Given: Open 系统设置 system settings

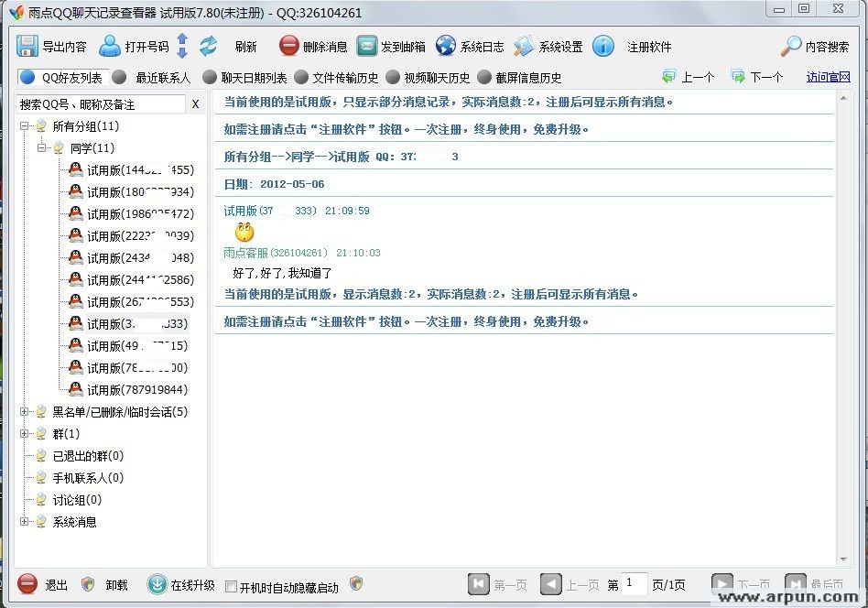Looking at the screenshot, I should coord(524,46).
